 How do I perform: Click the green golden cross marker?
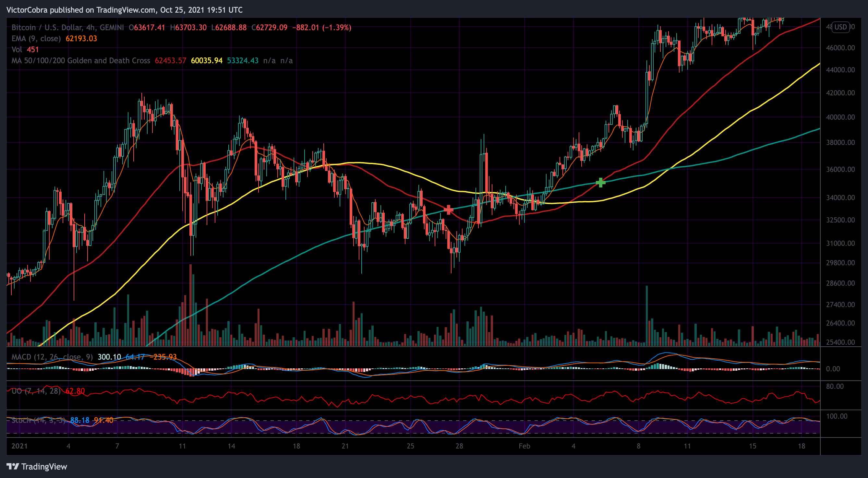point(600,183)
